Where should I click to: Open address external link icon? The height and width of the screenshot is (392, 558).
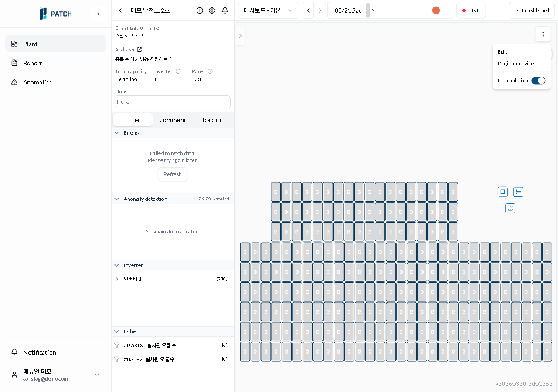139,50
